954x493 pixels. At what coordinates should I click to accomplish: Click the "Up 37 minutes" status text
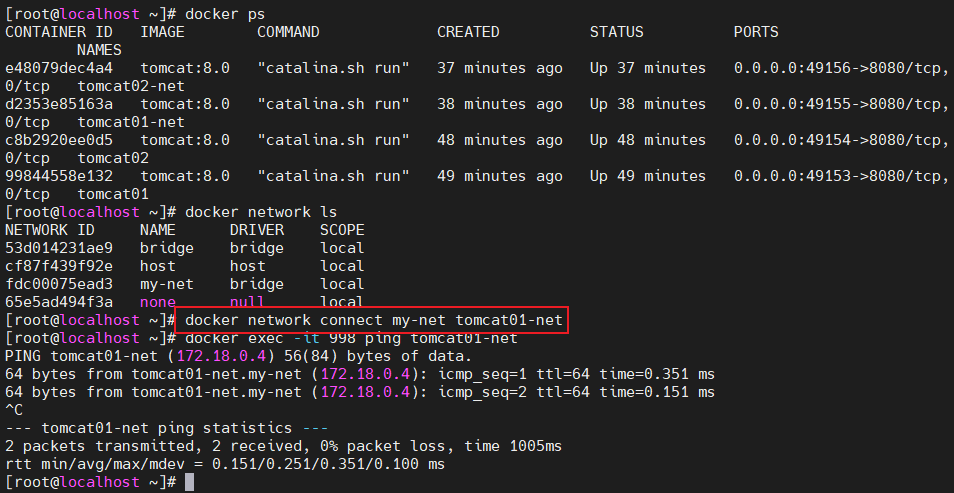647,68
